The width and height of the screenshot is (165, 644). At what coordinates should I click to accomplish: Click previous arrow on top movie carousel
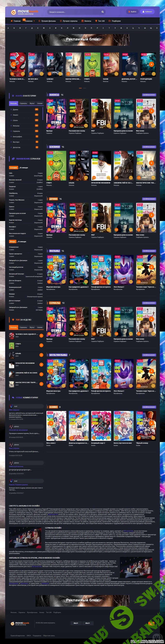pos(14,64)
